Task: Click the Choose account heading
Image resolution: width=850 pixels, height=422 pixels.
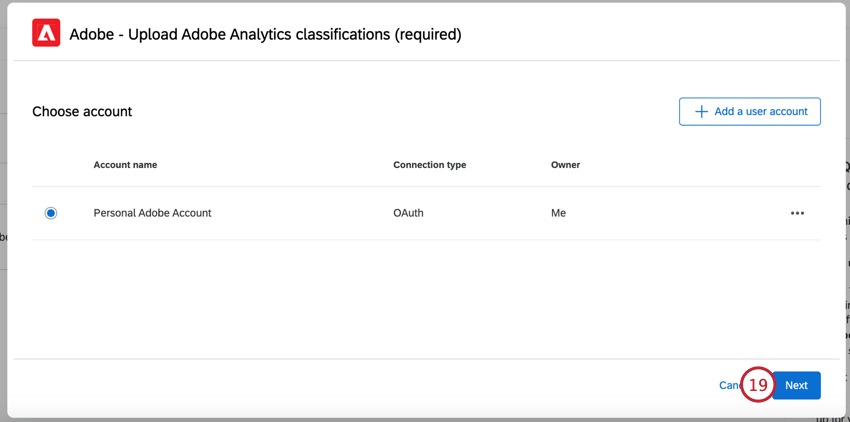Action: tap(82, 112)
